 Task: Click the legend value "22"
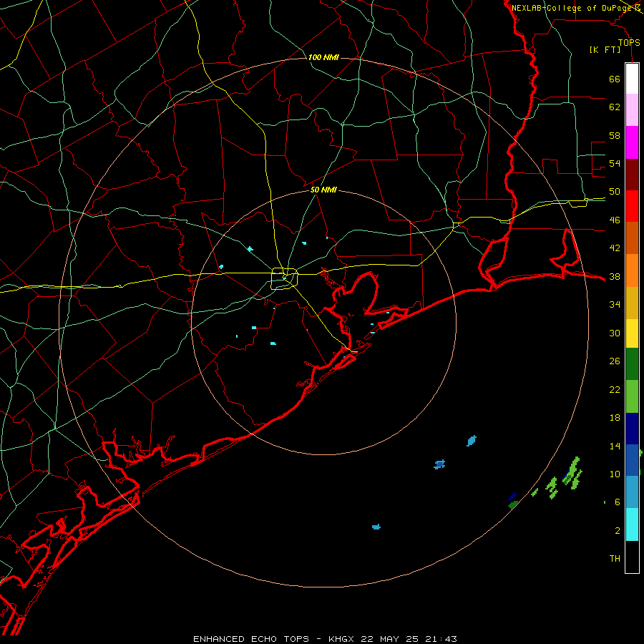(x=615, y=389)
